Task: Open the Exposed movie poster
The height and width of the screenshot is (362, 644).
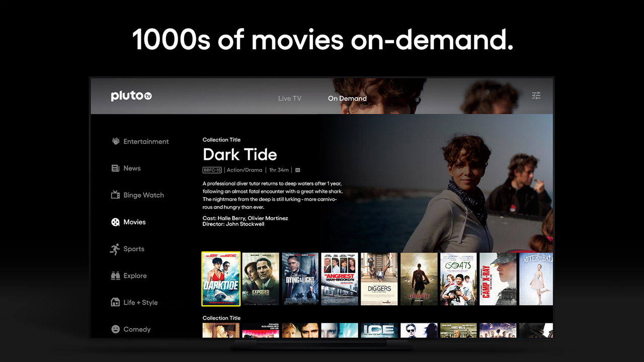Action: pyautogui.click(x=261, y=279)
